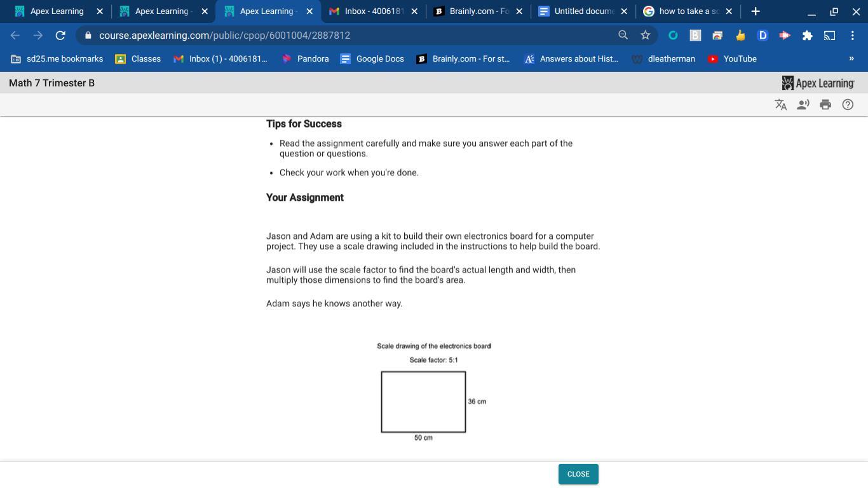Click the text-to-speech audio icon
Image resolution: width=868 pixels, height=488 pixels.
click(x=803, y=105)
